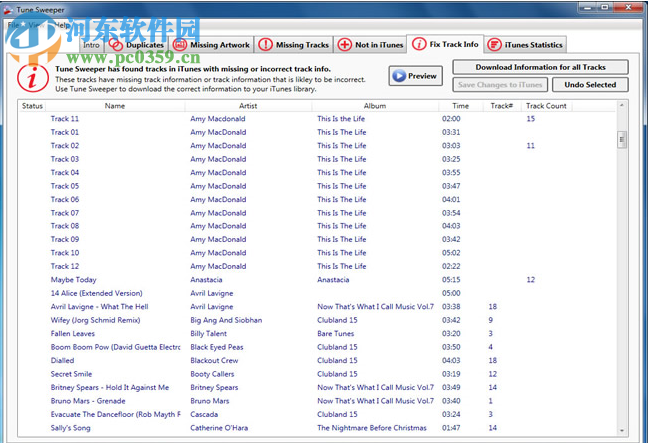Select Bruno Mars - Grenade track
652x443 pixels.
[316, 401]
